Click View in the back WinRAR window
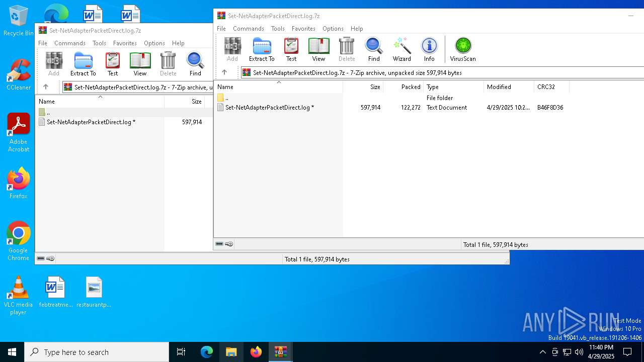Screen dimensions: 644x362 140,64
